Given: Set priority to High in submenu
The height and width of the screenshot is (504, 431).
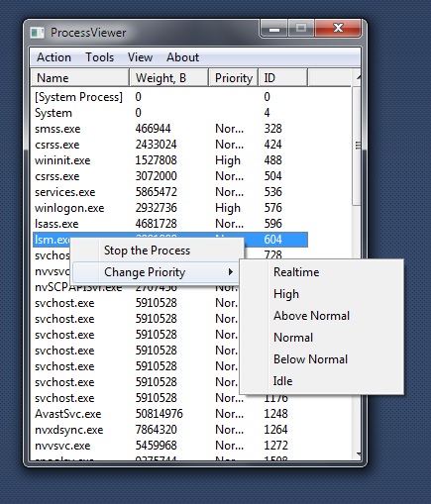Looking at the screenshot, I should tap(322, 294).
